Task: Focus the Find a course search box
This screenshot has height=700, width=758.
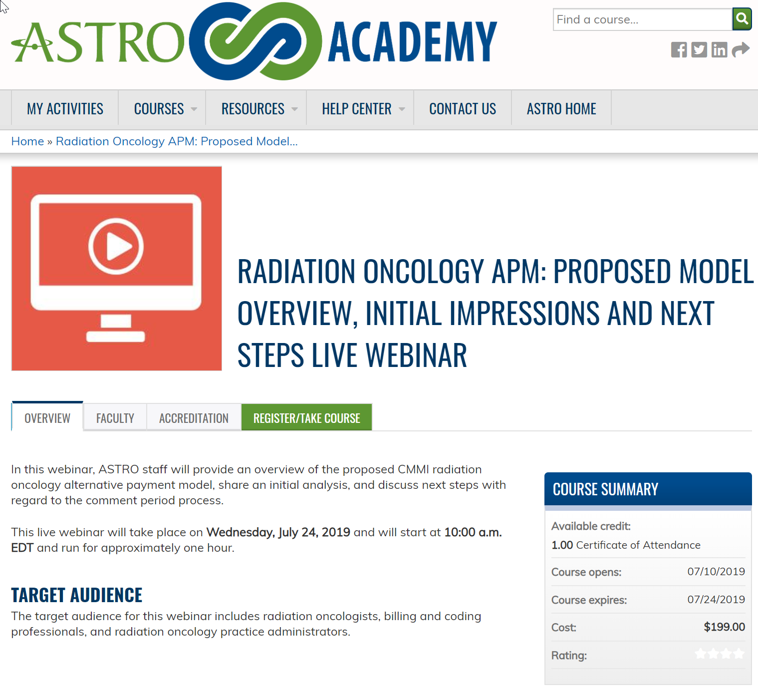Action: coord(642,19)
